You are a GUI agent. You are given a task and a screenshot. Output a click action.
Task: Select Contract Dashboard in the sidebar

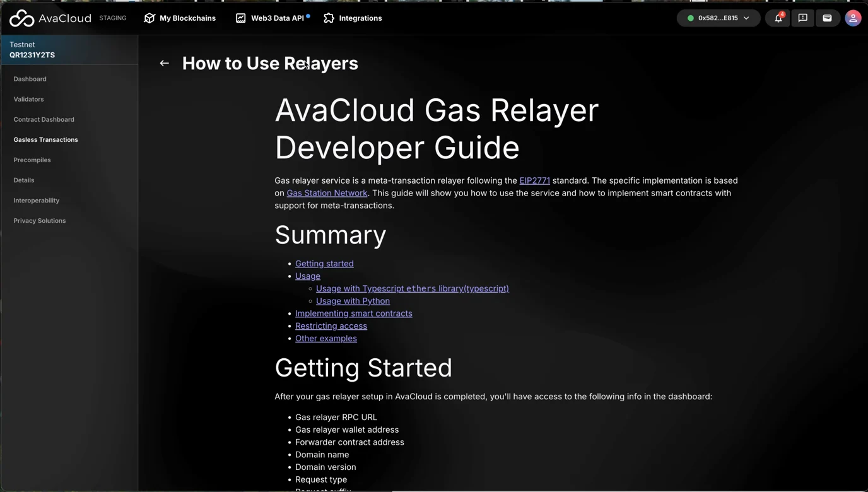[x=44, y=119]
